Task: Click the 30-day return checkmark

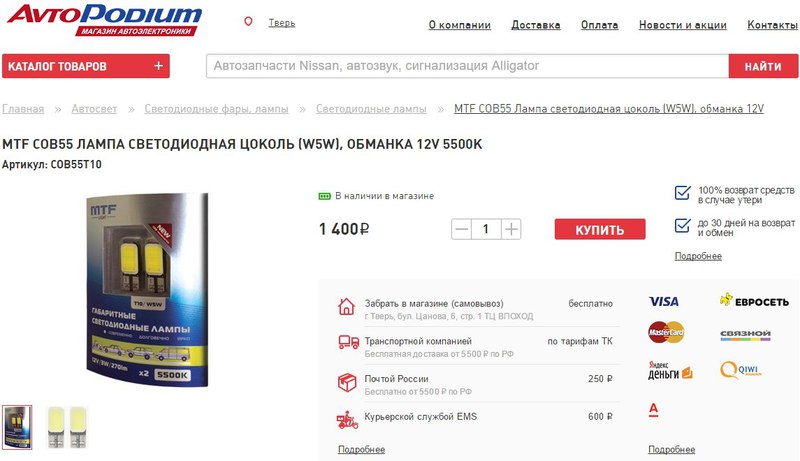Action: 683,225
